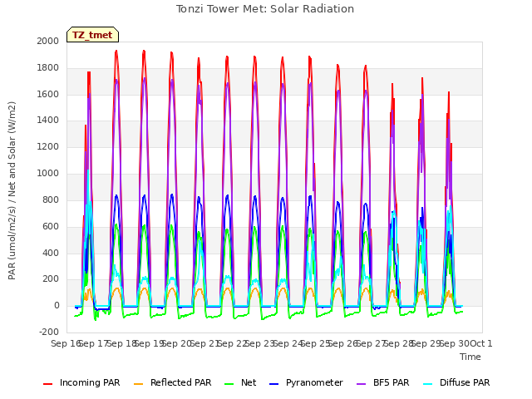Image resolution: width=532 pixels, height=399 pixels.
Task: Click the purple BF5 PAR legend swatch
Action: (x=362, y=384)
